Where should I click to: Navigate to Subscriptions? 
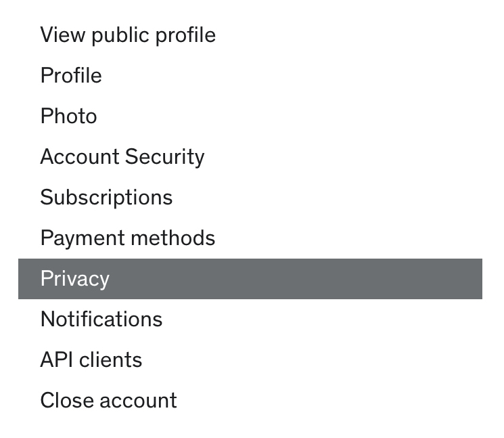point(106,198)
